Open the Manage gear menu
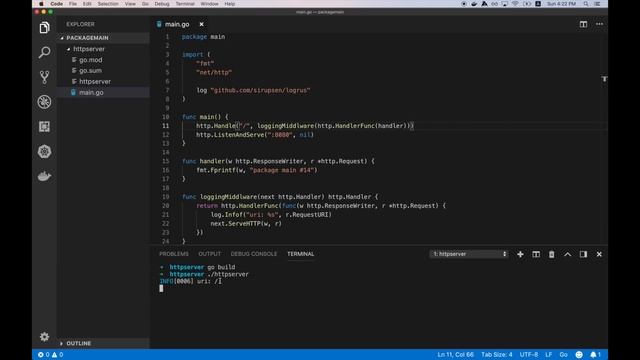Image resolution: width=640 pixels, height=360 pixels. click(x=44, y=337)
